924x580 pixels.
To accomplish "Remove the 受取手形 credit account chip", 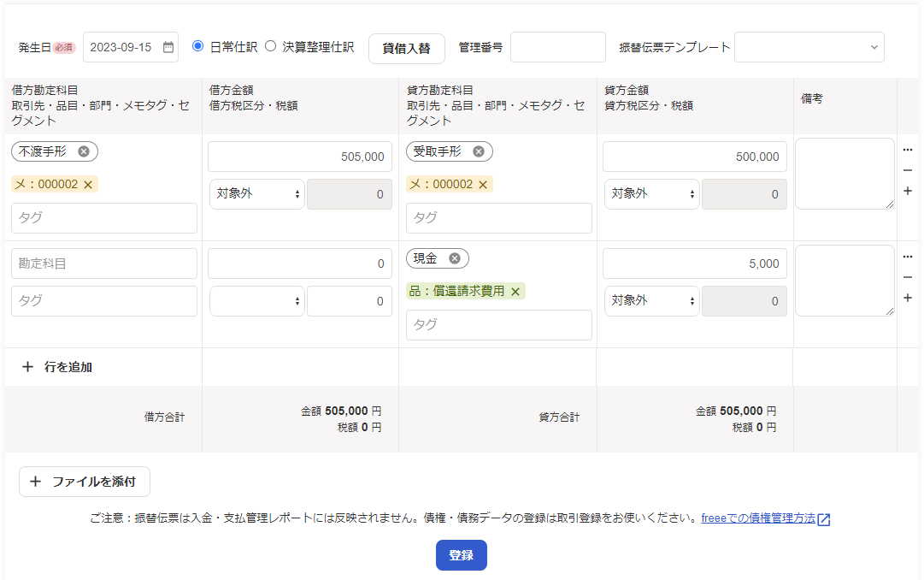I will tap(479, 151).
